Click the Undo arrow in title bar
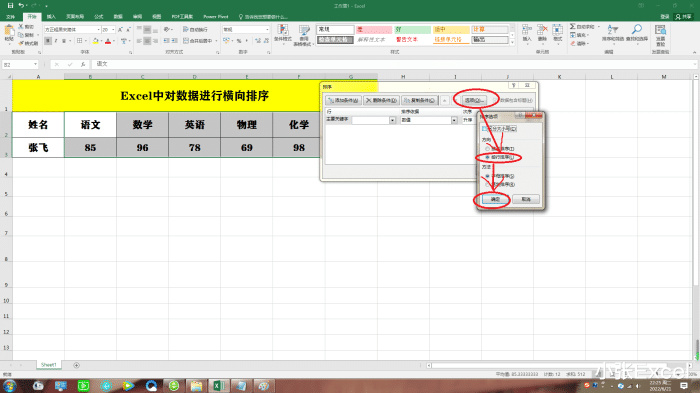 [x=21, y=6]
